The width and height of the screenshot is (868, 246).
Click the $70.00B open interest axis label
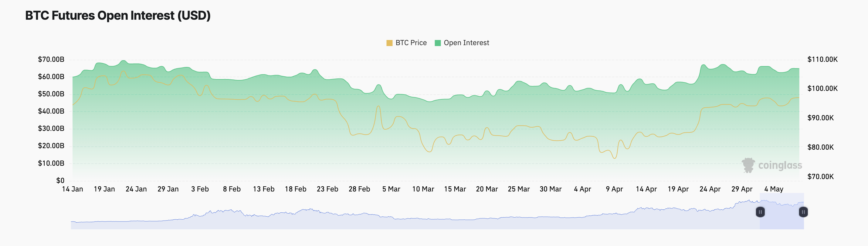tap(51, 60)
